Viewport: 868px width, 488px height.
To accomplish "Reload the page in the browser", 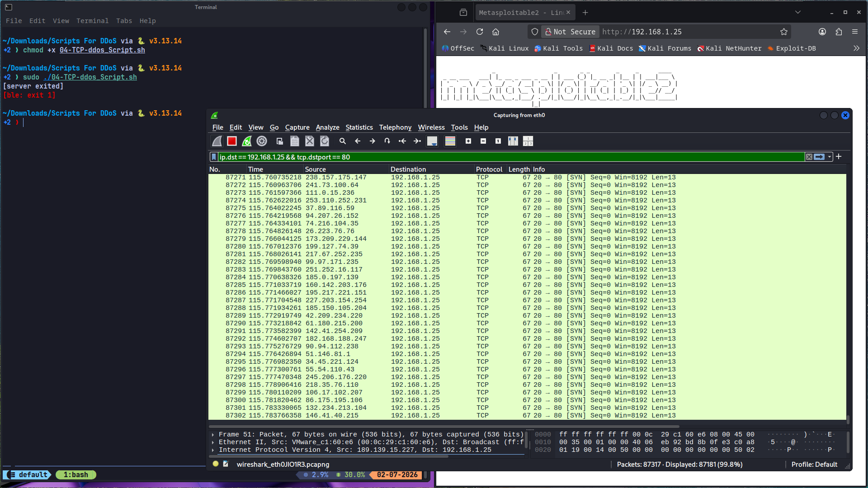I will point(480,32).
